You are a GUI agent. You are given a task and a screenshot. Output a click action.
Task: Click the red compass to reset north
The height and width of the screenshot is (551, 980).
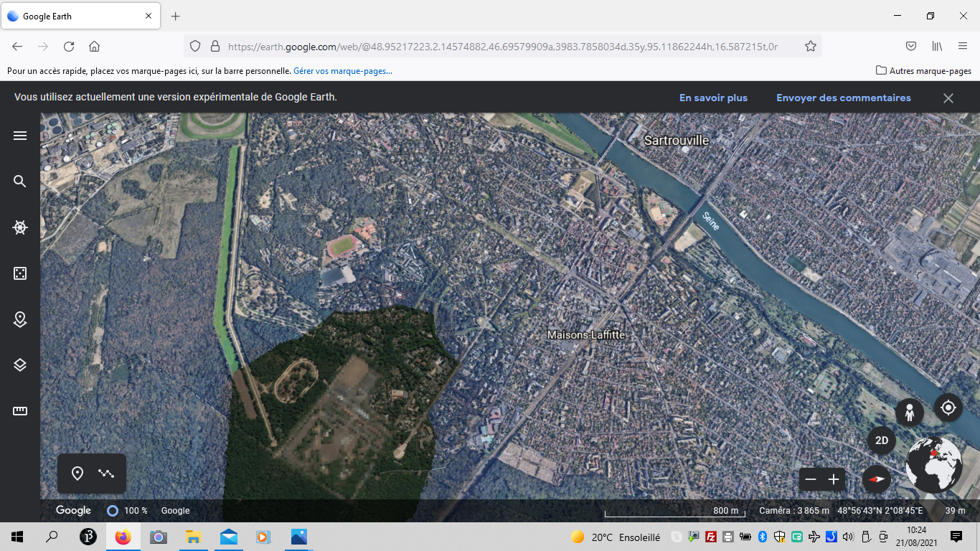point(876,479)
